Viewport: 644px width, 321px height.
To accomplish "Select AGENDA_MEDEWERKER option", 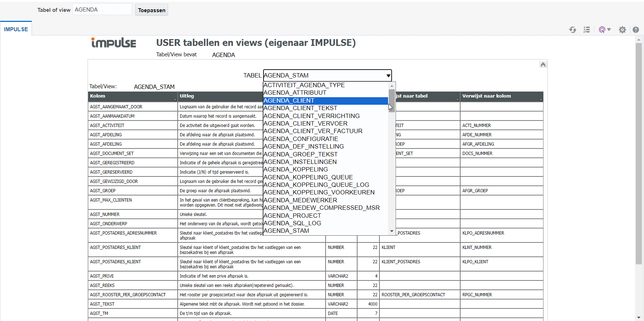I will (x=326, y=200).
